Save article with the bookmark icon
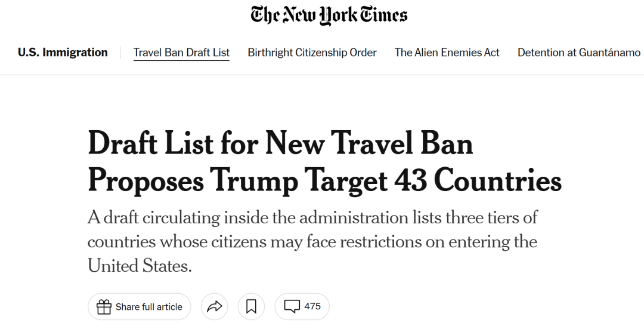 coord(252,306)
